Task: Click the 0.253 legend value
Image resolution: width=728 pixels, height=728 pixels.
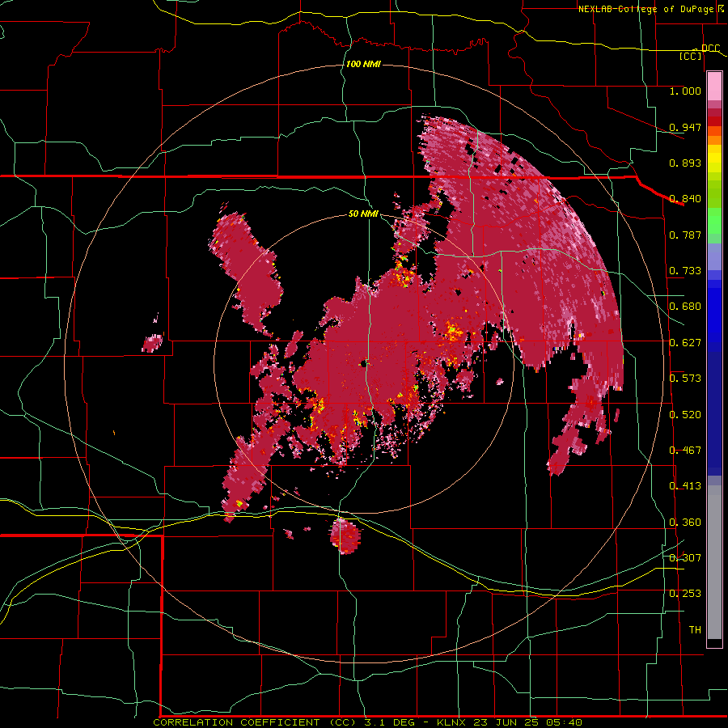Action: [x=685, y=594]
